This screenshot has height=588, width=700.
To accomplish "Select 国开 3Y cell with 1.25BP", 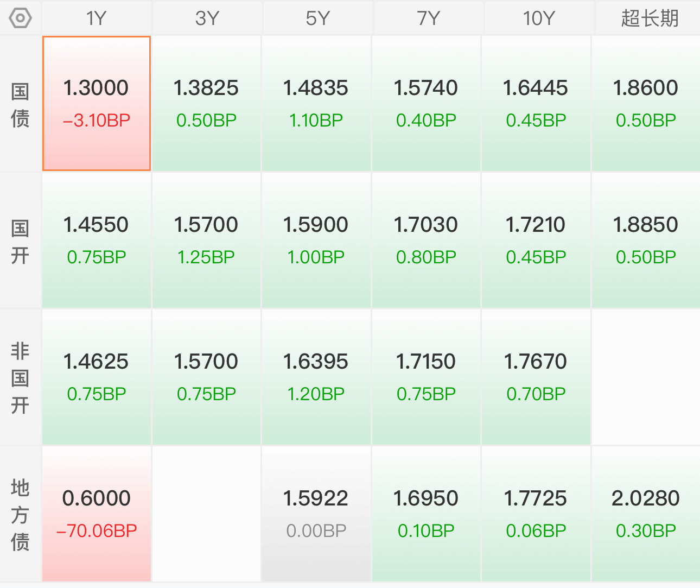I will [206, 241].
